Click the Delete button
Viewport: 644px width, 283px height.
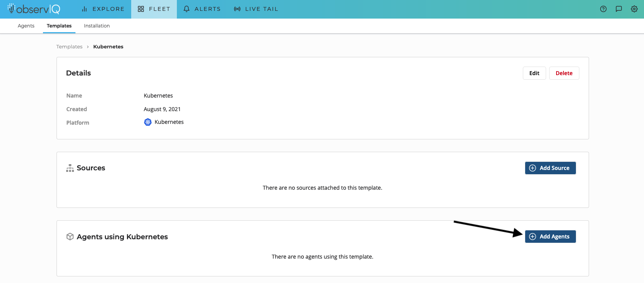[564, 73]
